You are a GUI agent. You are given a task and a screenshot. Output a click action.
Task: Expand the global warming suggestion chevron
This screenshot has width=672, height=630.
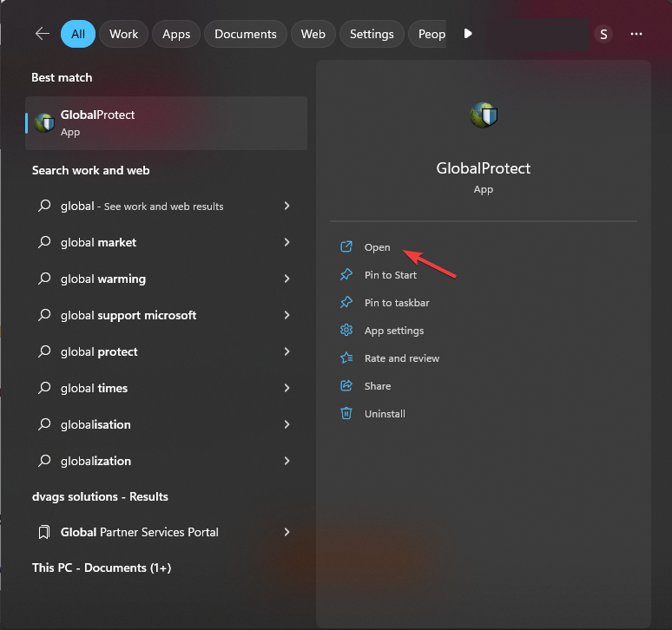[287, 279]
